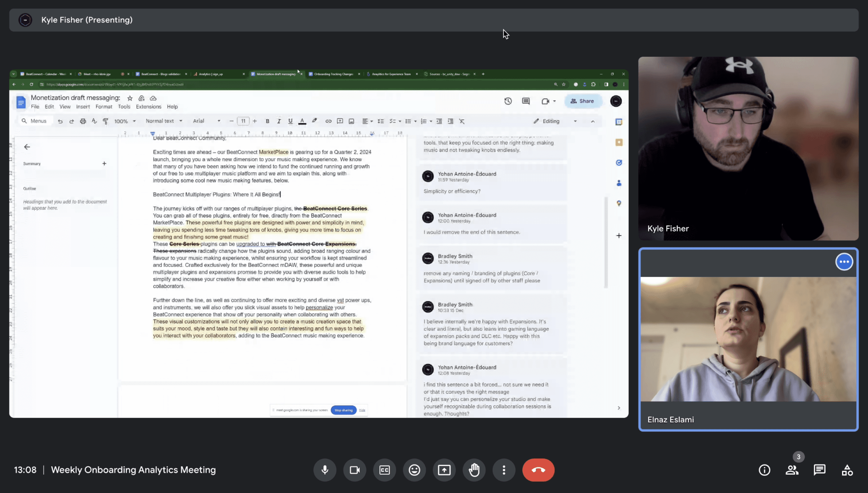
Task: Open the meeting details info icon
Action: point(764,470)
